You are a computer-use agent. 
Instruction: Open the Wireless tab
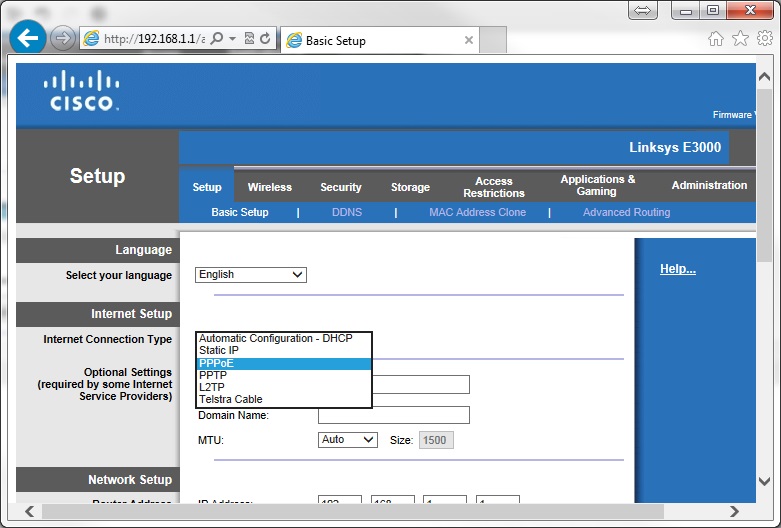(x=269, y=187)
